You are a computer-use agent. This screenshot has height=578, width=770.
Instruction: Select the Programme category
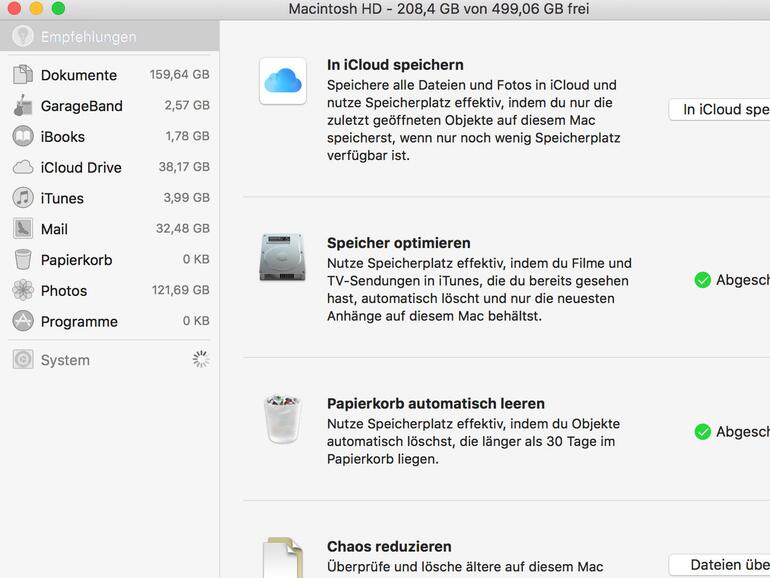click(x=110, y=321)
